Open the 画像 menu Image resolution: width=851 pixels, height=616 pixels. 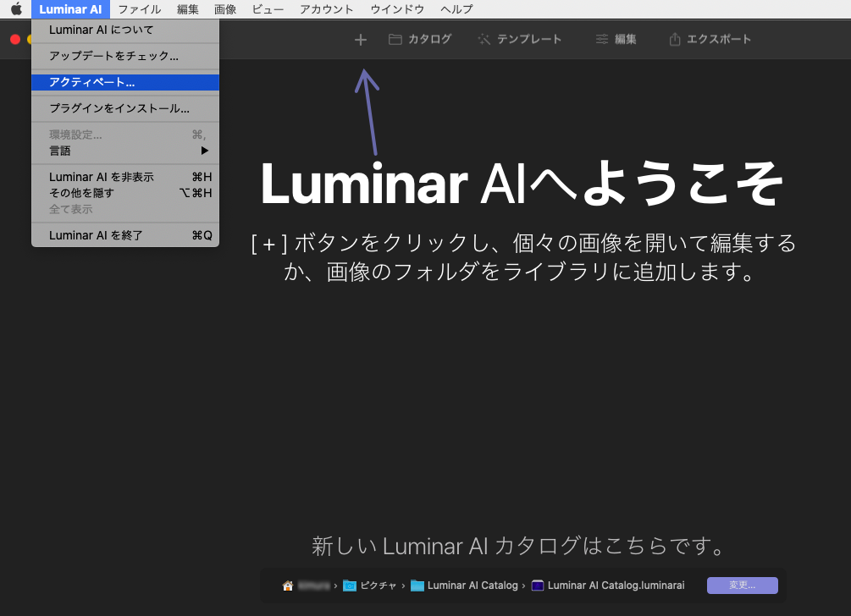[x=225, y=9]
